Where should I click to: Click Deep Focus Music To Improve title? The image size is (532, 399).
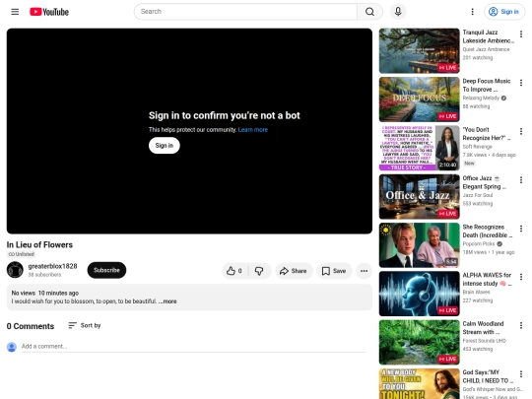click(x=487, y=85)
